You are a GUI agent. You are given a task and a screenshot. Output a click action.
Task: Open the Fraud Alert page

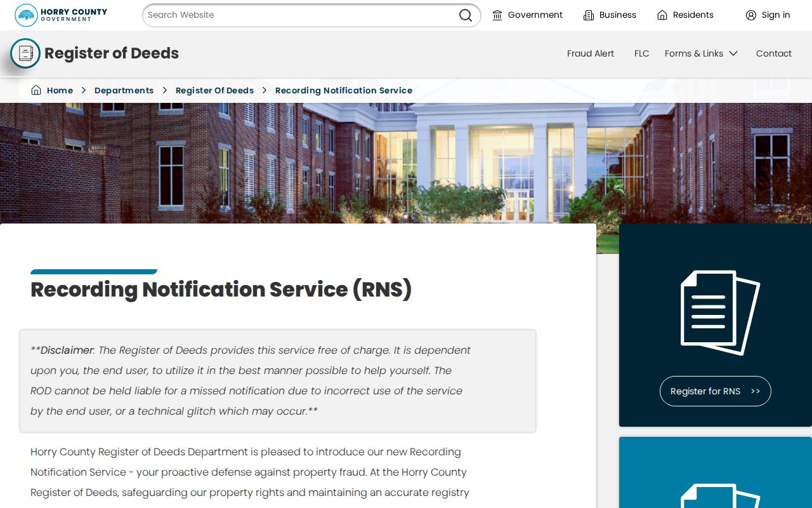pos(591,53)
